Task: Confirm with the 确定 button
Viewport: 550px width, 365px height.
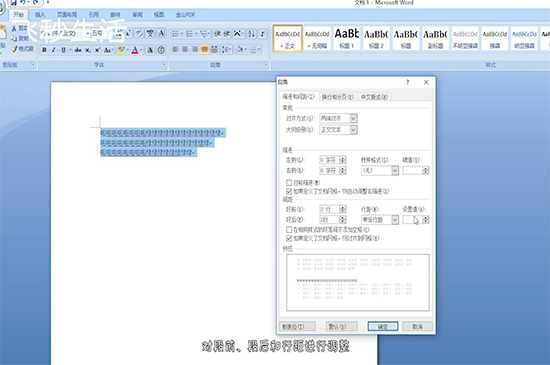Action: click(x=383, y=326)
